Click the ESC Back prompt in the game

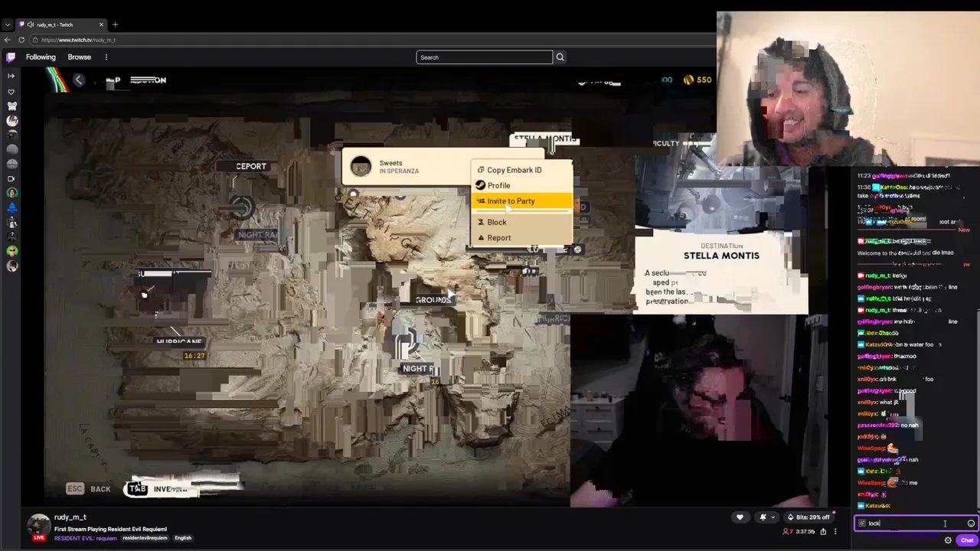pyautogui.click(x=89, y=489)
